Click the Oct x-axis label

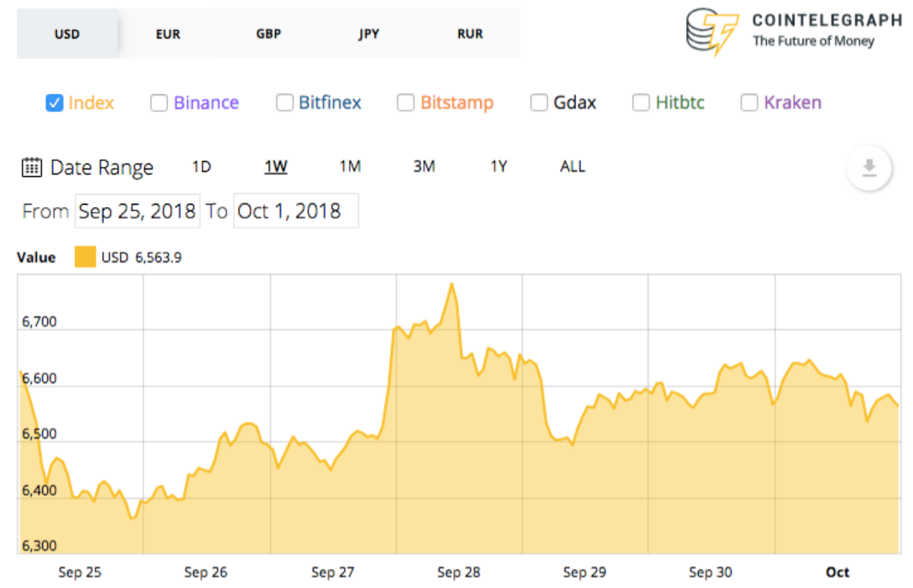pyautogui.click(x=837, y=572)
